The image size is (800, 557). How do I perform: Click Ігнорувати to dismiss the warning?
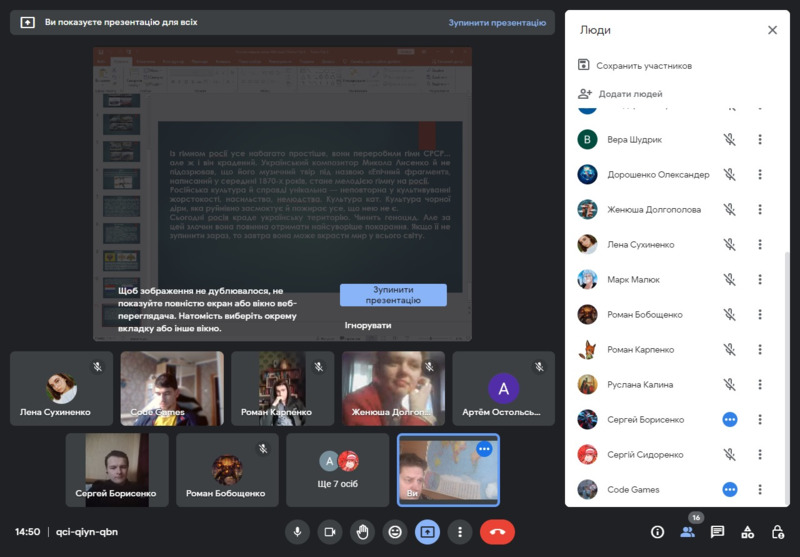pos(368,325)
